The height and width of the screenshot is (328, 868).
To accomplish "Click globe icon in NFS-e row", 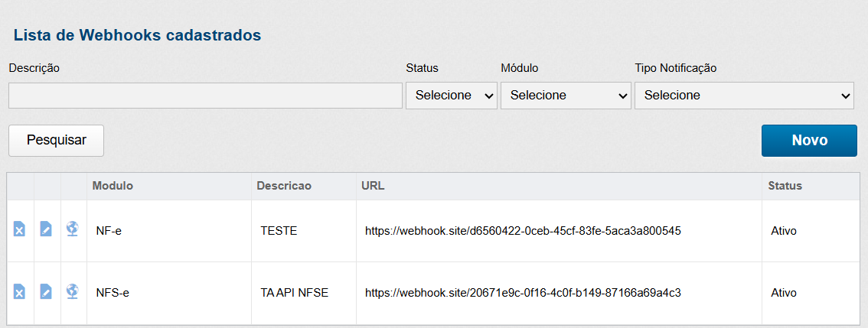I will click(x=73, y=291).
